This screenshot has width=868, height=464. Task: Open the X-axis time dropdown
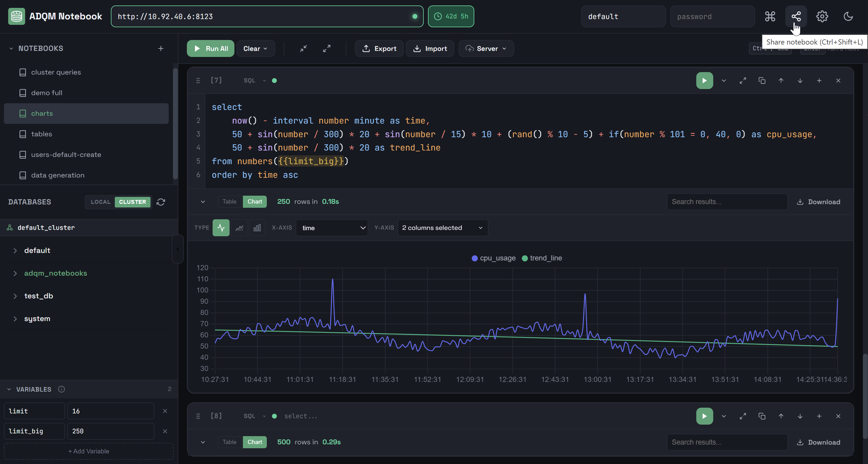(332, 228)
